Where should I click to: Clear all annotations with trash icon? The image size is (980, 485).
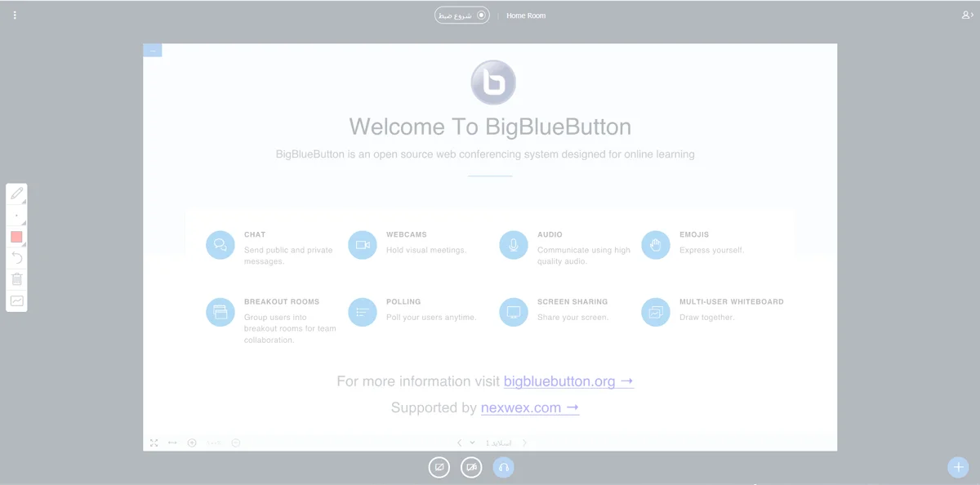[16, 279]
